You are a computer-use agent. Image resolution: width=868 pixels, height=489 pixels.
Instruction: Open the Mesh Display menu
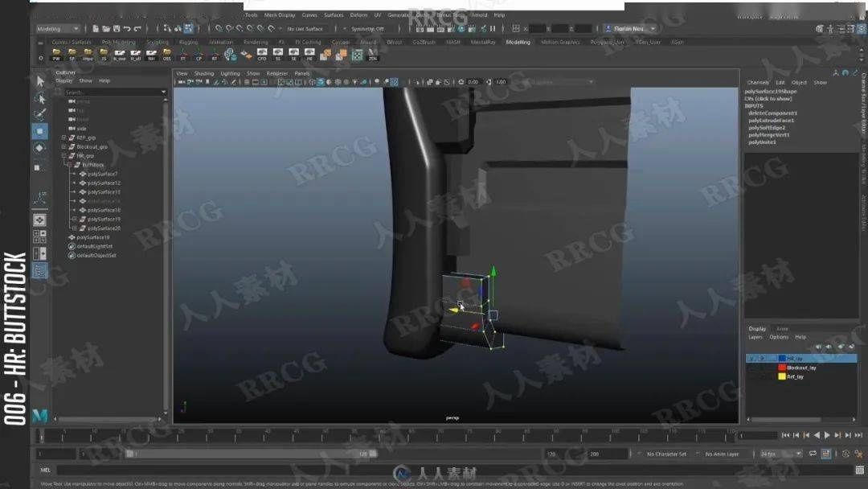[x=280, y=15]
